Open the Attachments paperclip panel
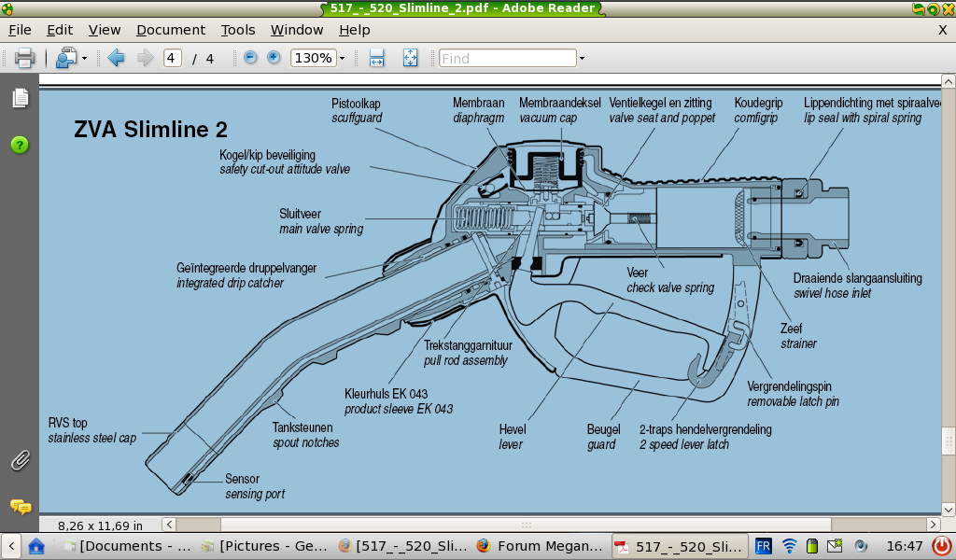 21,461
